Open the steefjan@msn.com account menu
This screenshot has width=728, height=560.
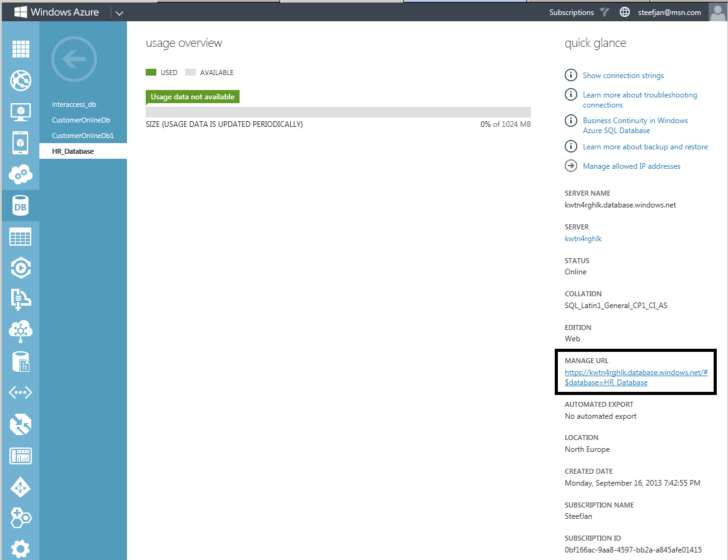(669, 12)
